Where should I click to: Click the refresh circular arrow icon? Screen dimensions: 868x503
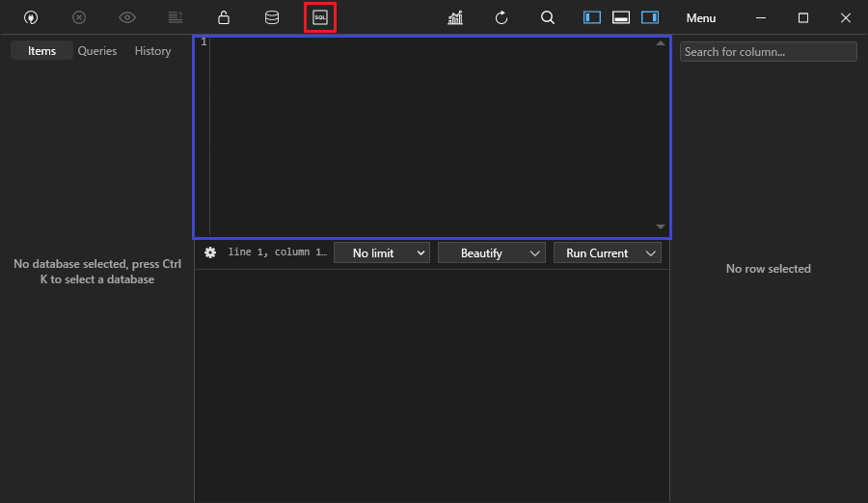pos(502,17)
